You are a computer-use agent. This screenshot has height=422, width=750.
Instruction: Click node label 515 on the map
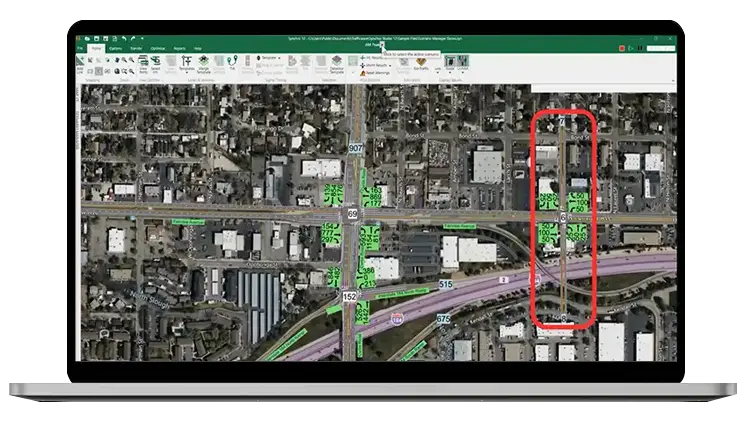click(445, 284)
